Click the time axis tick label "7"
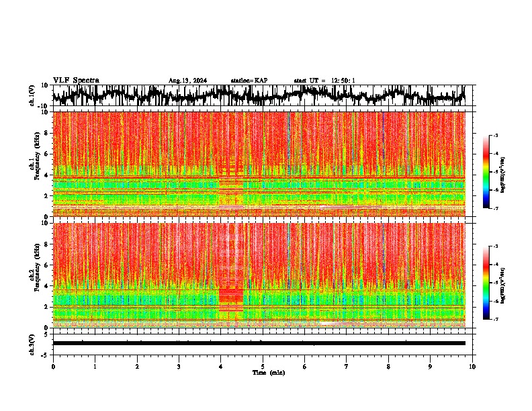532x411 pixels. coord(347,367)
